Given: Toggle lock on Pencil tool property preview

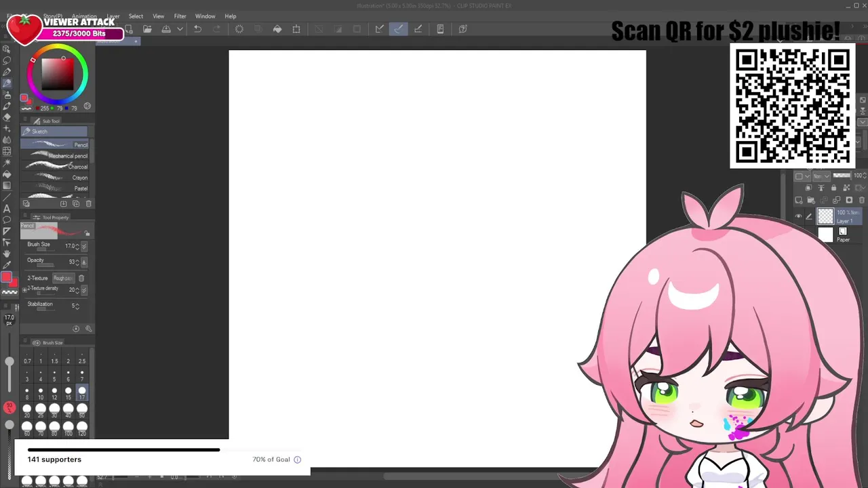Looking at the screenshot, I should [x=87, y=233].
